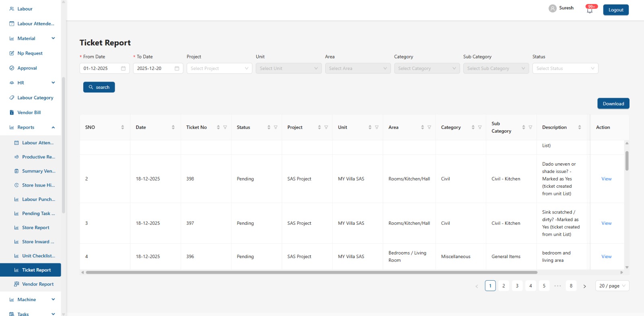Open the Select Status dropdown

click(565, 68)
